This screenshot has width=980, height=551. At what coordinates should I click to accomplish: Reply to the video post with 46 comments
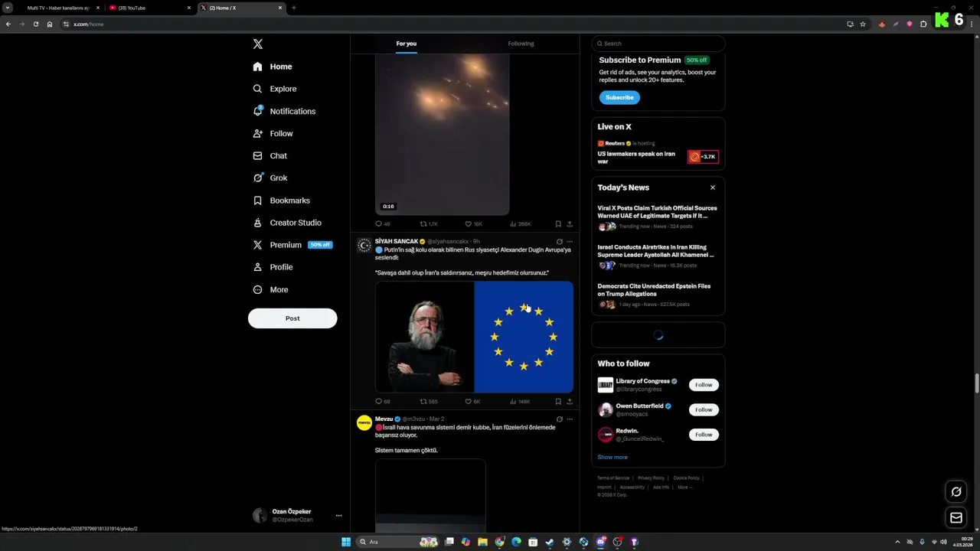pyautogui.click(x=382, y=224)
